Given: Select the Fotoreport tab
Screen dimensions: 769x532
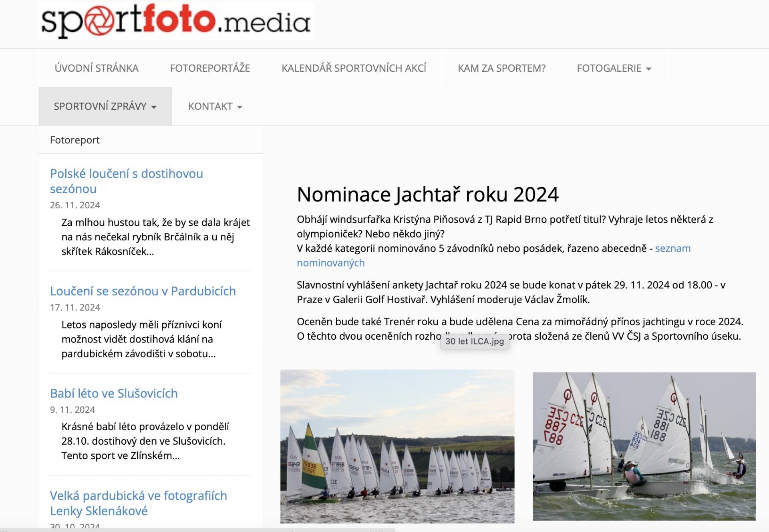Looking at the screenshot, I should 75,140.
